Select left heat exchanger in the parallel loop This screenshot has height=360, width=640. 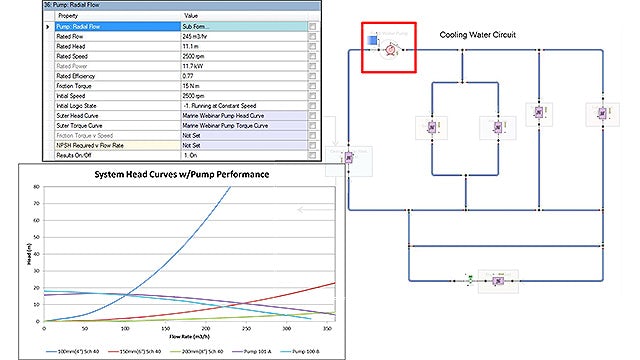(432, 128)
